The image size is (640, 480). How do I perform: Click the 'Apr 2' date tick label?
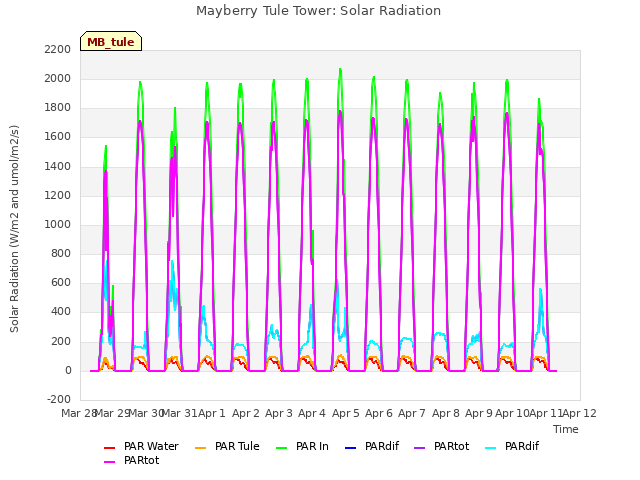point(246,413)
